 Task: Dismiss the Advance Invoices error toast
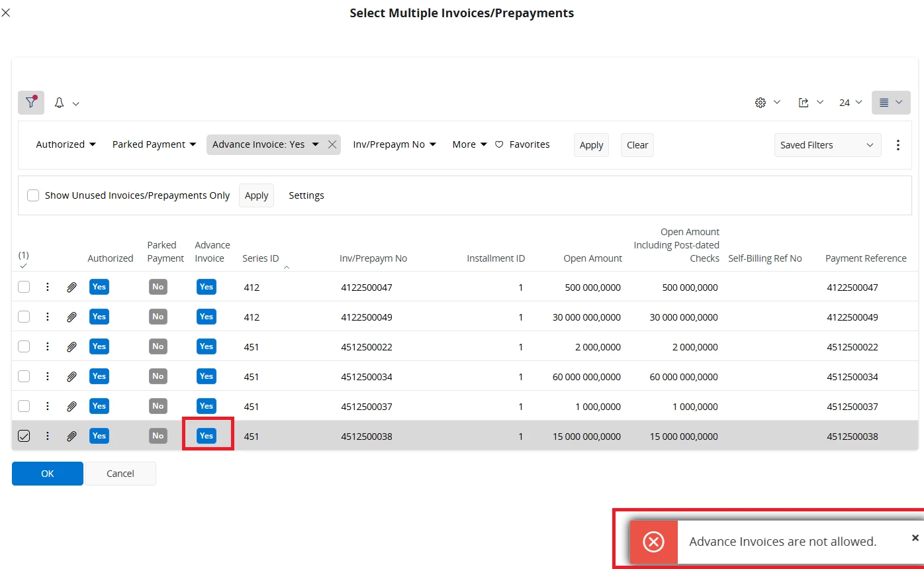(915, 538)
